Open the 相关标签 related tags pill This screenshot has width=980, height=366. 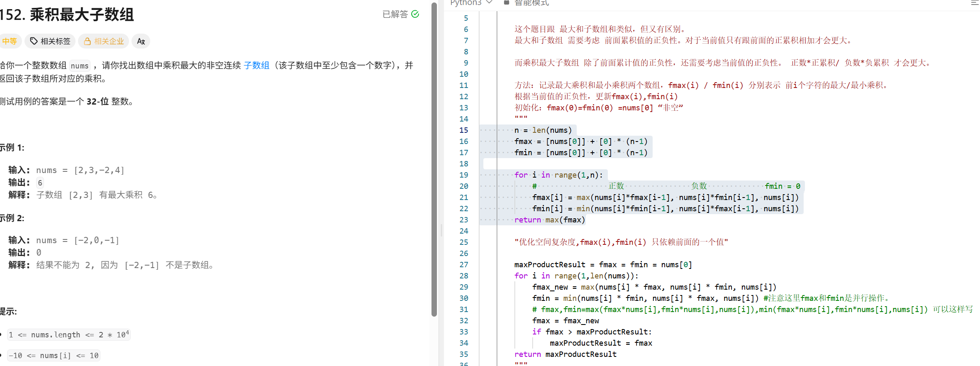(50, 41)
